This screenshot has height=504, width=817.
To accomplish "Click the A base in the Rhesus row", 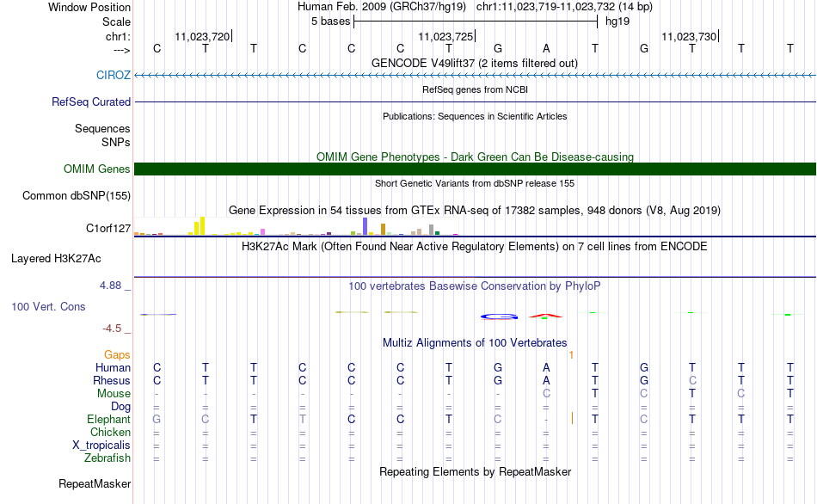I will click(546, 380).
